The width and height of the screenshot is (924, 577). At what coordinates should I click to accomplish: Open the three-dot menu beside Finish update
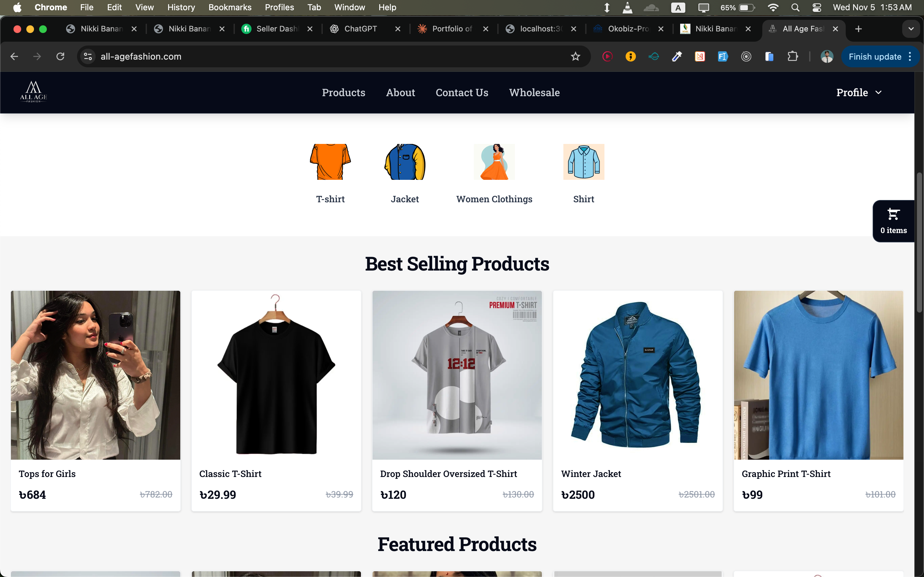[x=910, y=56]
